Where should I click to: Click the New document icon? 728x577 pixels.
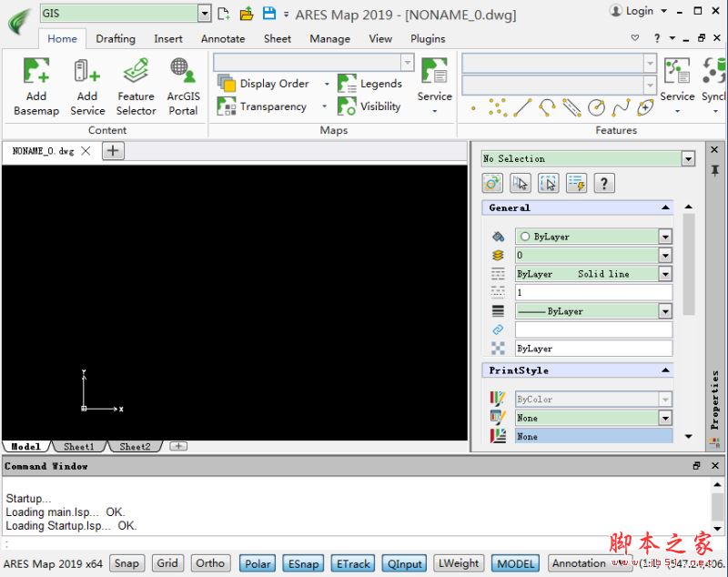pos(224,14)
